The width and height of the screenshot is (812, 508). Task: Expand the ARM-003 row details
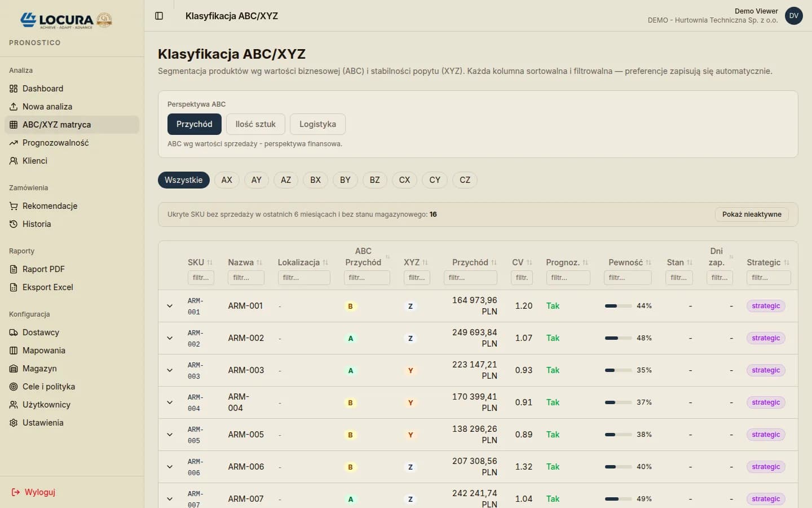click(170, 370)
